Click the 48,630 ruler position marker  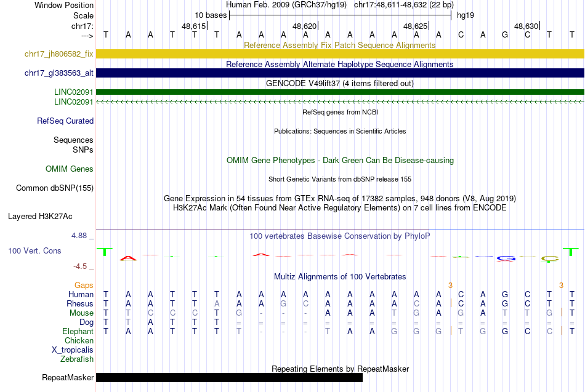coord(526,26)
